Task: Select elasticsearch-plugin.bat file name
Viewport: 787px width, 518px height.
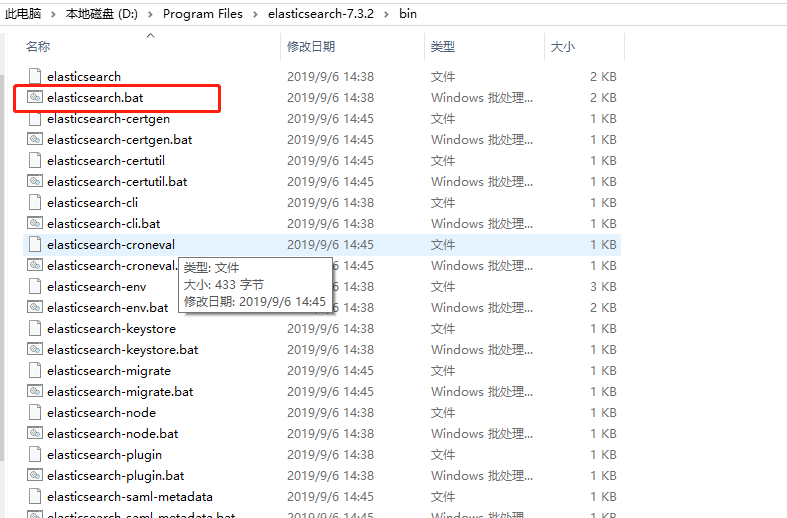Action: coord(115,476)
